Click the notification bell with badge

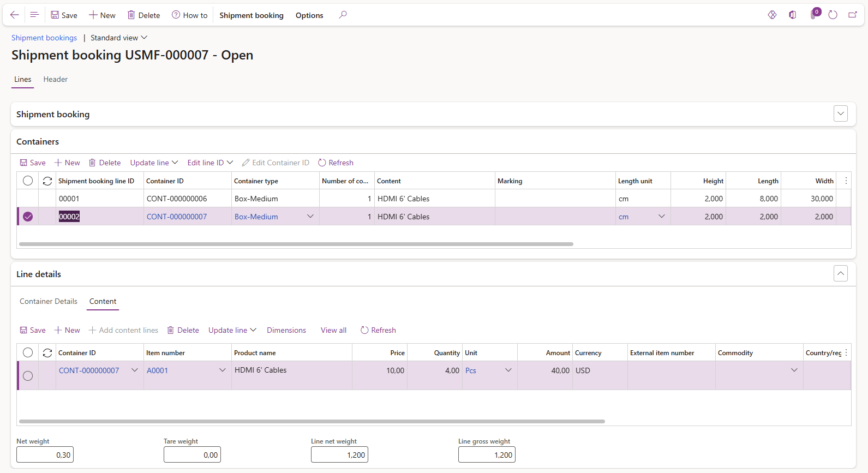pos(813,15)
